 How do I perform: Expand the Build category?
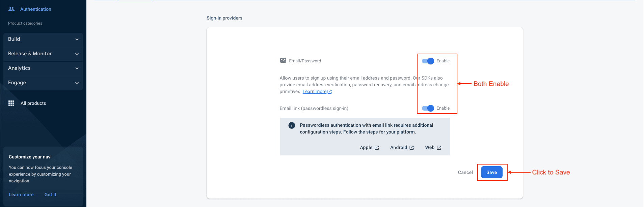point(43,39)
